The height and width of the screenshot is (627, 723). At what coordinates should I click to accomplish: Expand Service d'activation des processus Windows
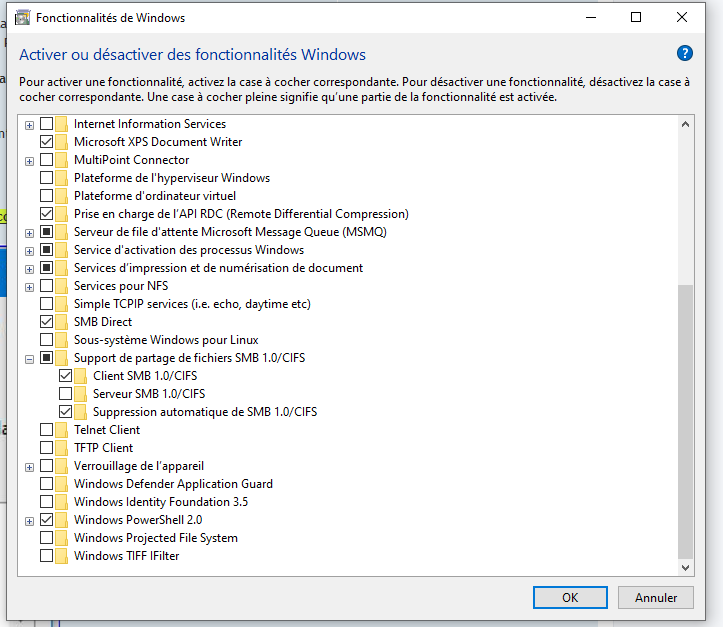(x=30, y=251)
